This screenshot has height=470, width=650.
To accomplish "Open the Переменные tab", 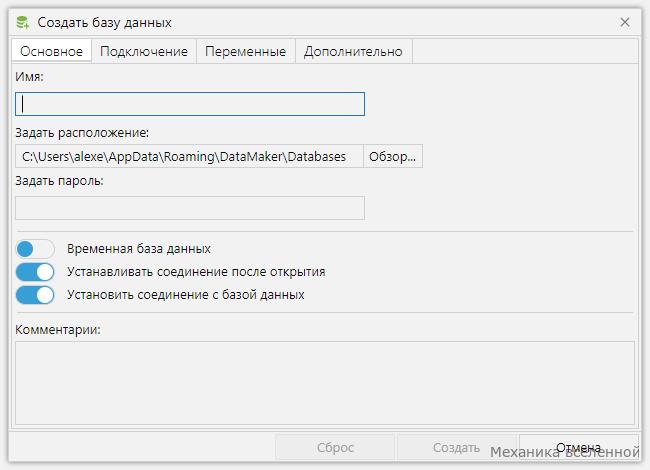I will [x=245, y=51].
